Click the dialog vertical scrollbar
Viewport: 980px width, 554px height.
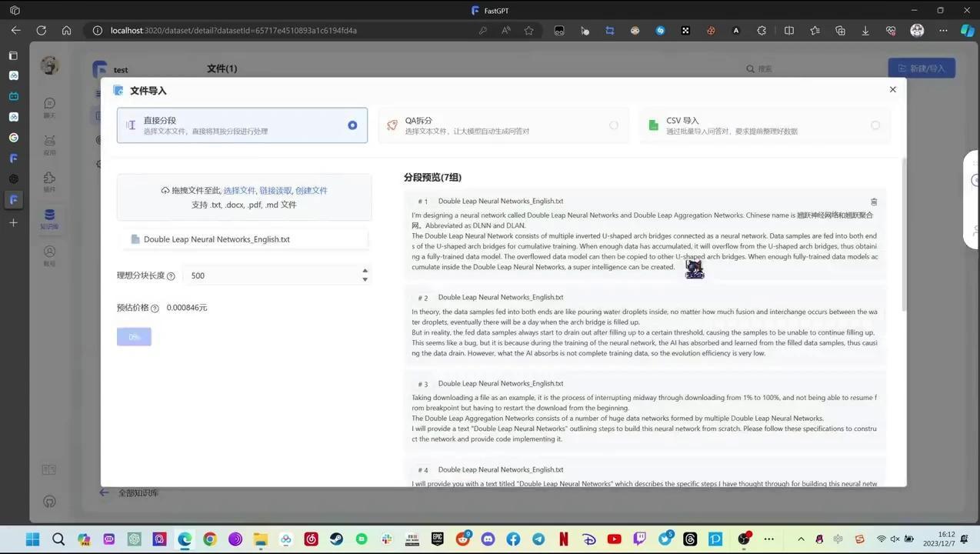904,235
